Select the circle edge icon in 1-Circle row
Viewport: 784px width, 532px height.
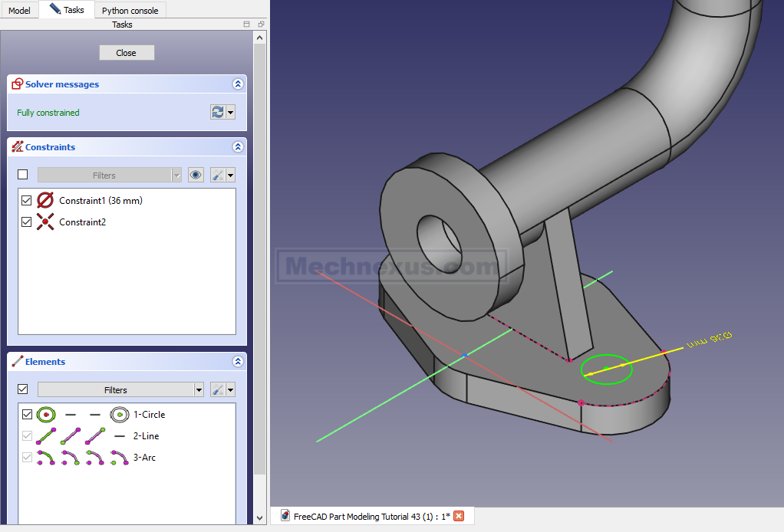click(46, 415)
